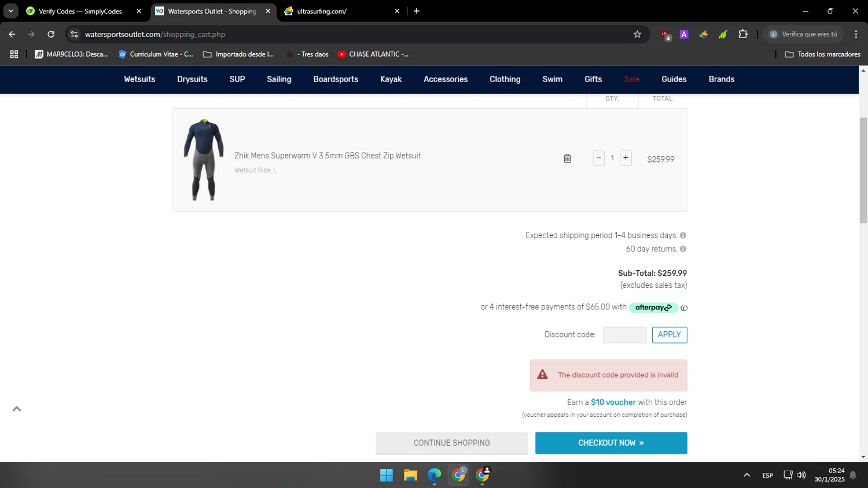Image resolution: width=868 pixels, height=488 pixels.
Task: Reload the page
Action: [51, 34]
